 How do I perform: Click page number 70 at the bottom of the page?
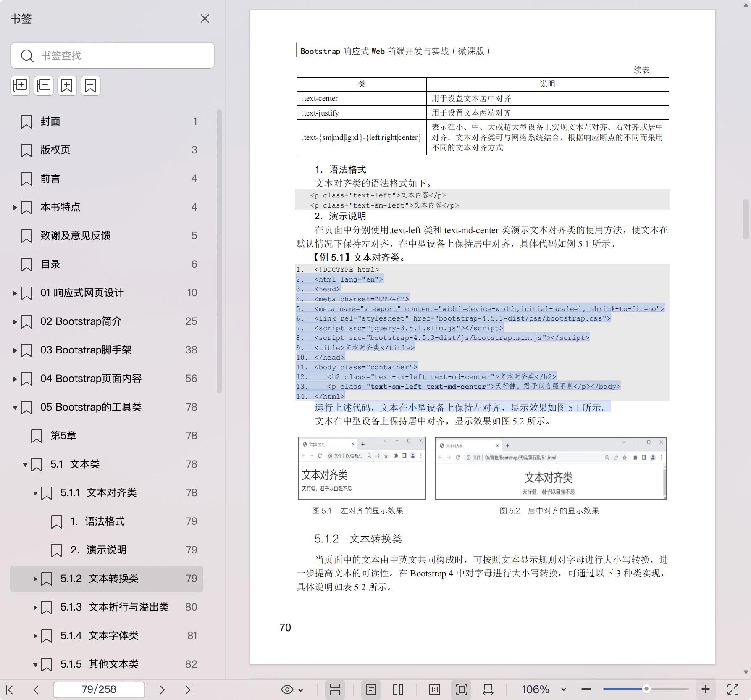tap(285, 627)
